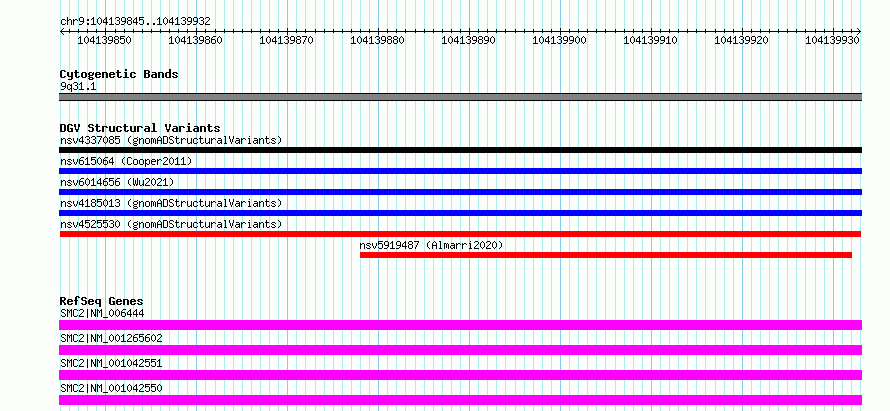The image size is (890, 411).
Task: Click ruler position 104139850
Action: coord(104,40)
